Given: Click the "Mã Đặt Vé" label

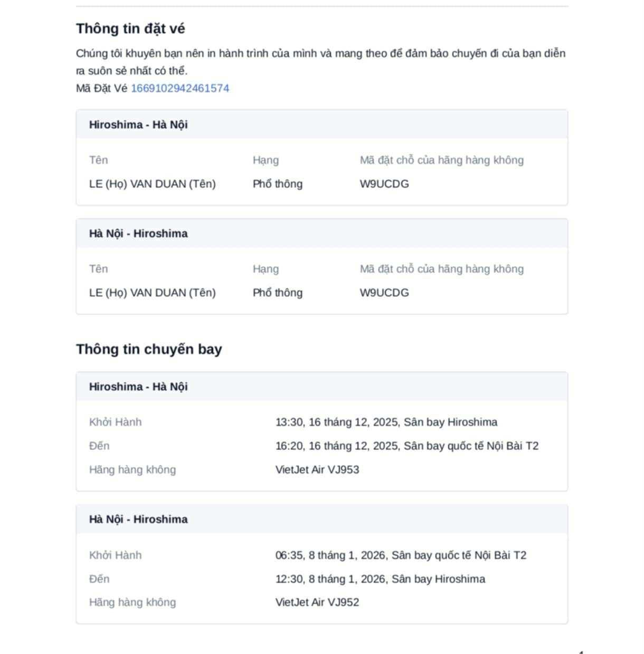Looking at the screenshot, I should pos(102,88).
